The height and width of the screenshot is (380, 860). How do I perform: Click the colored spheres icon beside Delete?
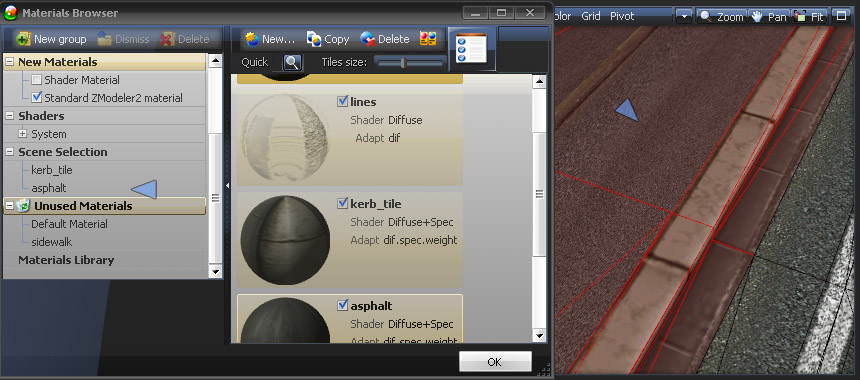coord(428,38)
